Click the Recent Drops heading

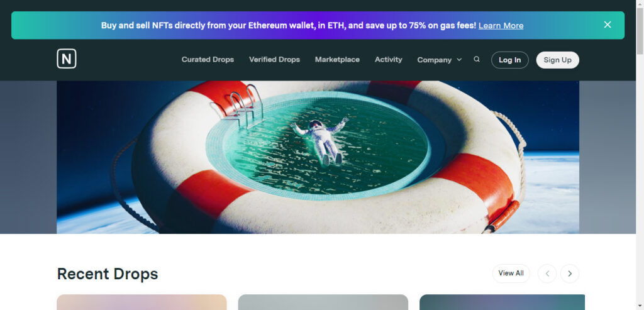coord(108,274)
